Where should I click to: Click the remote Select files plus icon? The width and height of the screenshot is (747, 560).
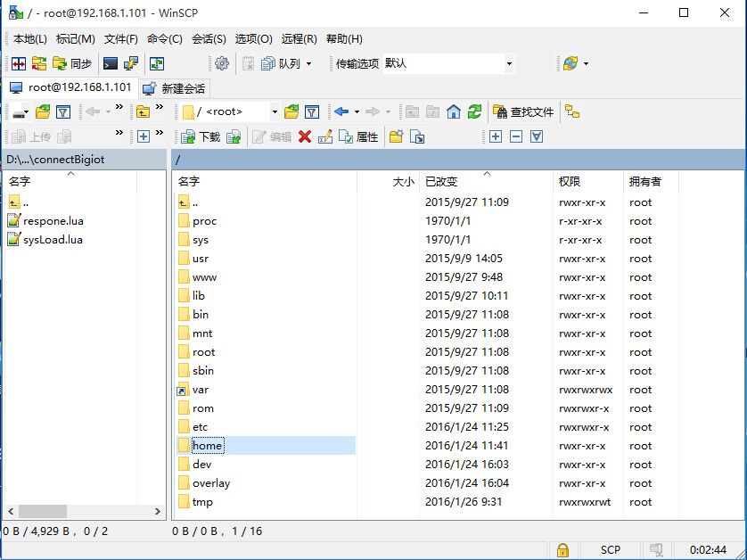(x=496, y=137)
